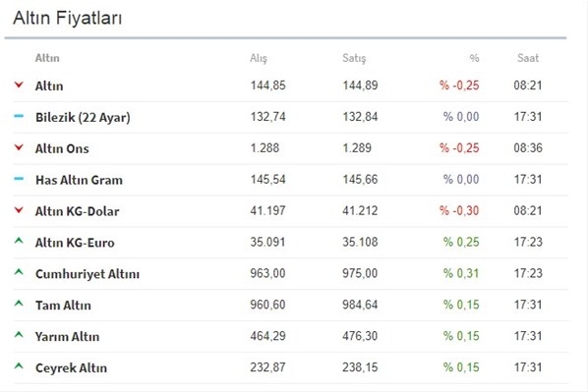Viewport: 588px width, 392px height.
Task: Click the Alış column header
Action: point(259,58)
